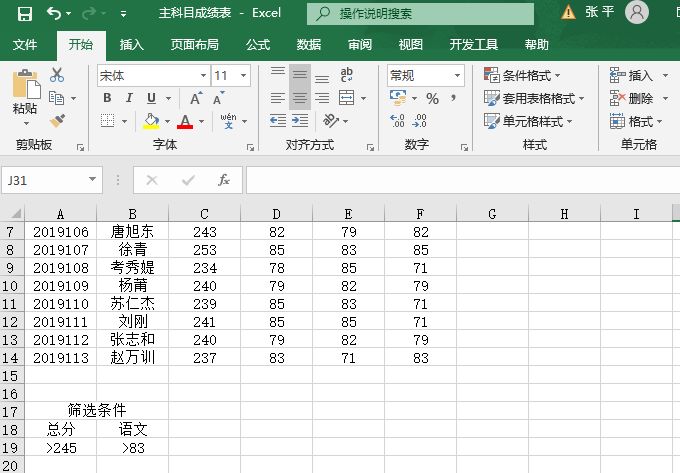Click the 套用表格格式 button
Image resolution: width=680 pixels, height=473 pixels.
pyautogui.click(x=528, y=98)
